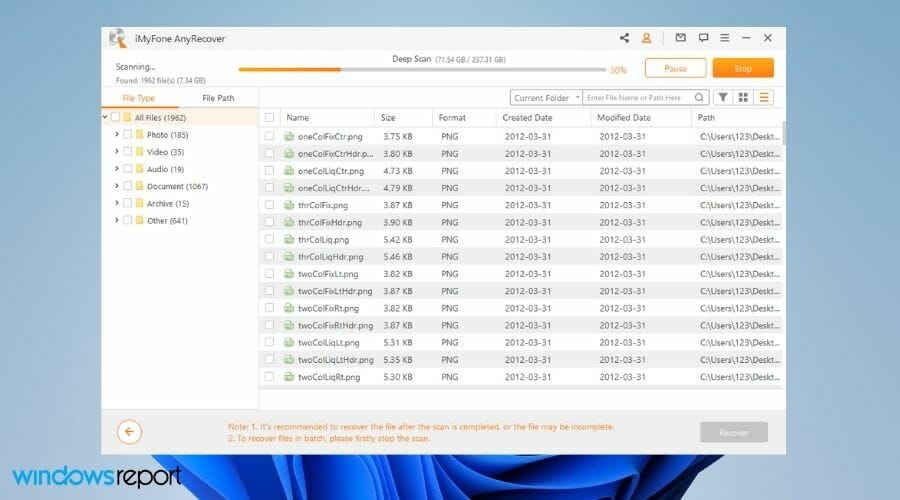
Task: Expand the Document tree node
Action: [117, 186]
